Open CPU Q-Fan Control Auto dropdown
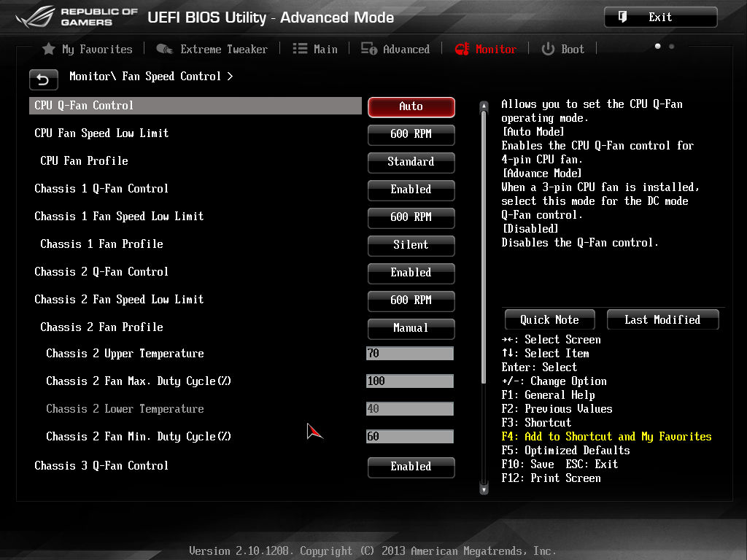 (x=411, y=106)
